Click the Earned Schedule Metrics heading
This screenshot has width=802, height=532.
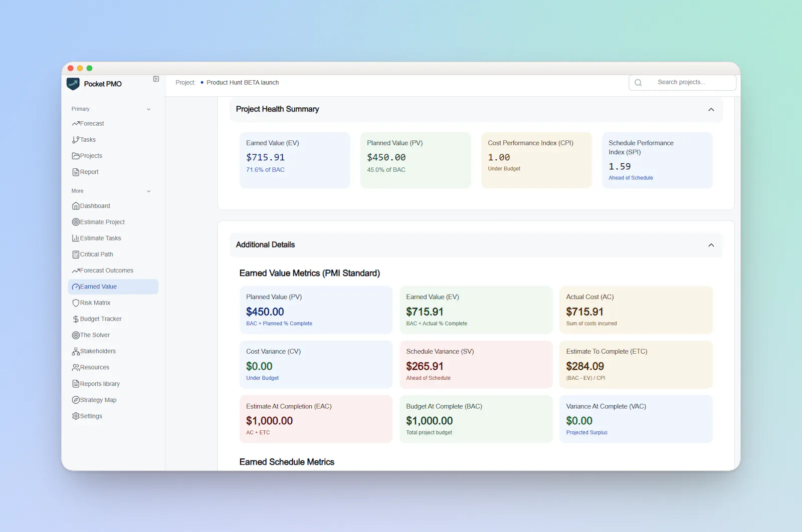287,462
